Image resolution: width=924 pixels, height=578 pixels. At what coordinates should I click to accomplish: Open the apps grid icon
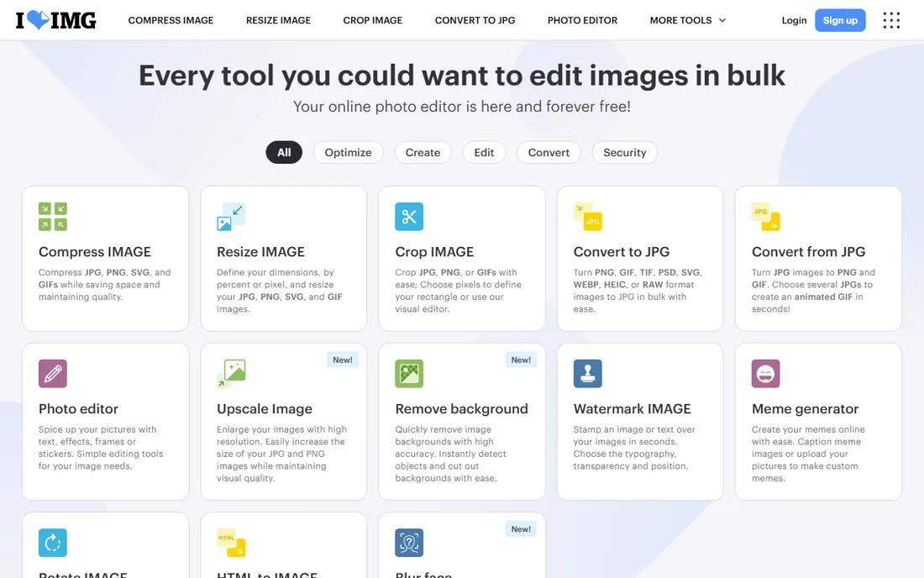[x=891, y=20]
